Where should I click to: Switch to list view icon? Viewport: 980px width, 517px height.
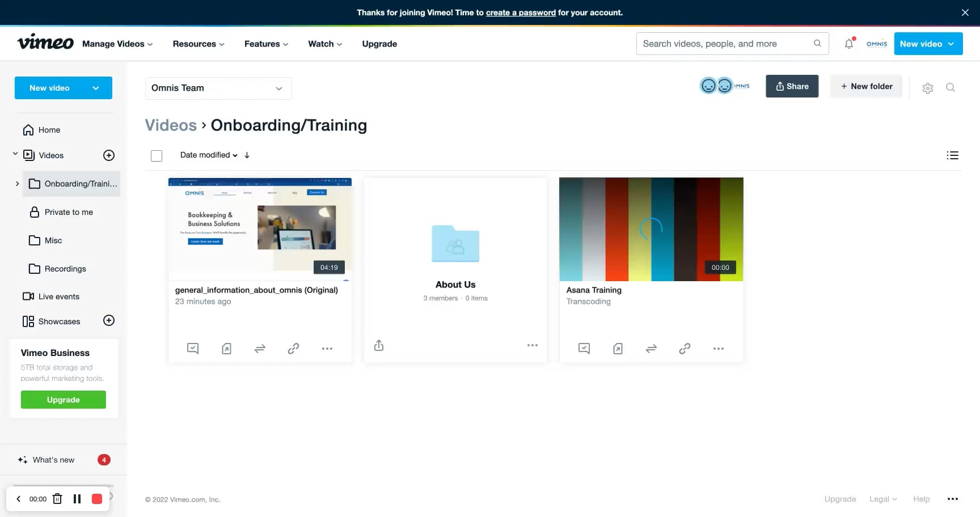pyautogui.click(x=953, y=155)
